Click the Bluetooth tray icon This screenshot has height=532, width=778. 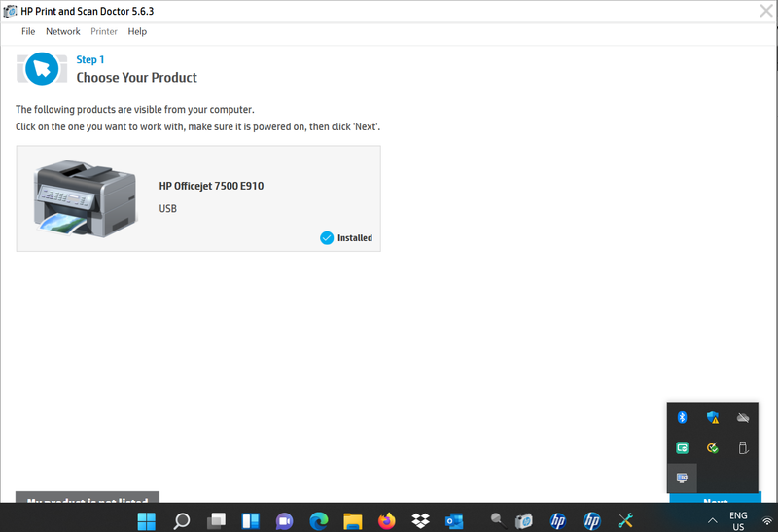pyautogui.click(x=683, y=418)
